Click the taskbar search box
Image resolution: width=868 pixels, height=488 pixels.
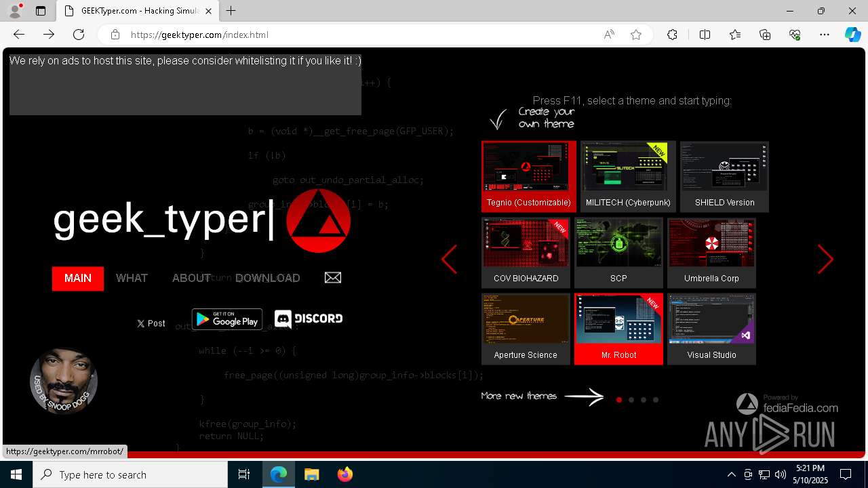pyautogui.click(x=130, y=474)
